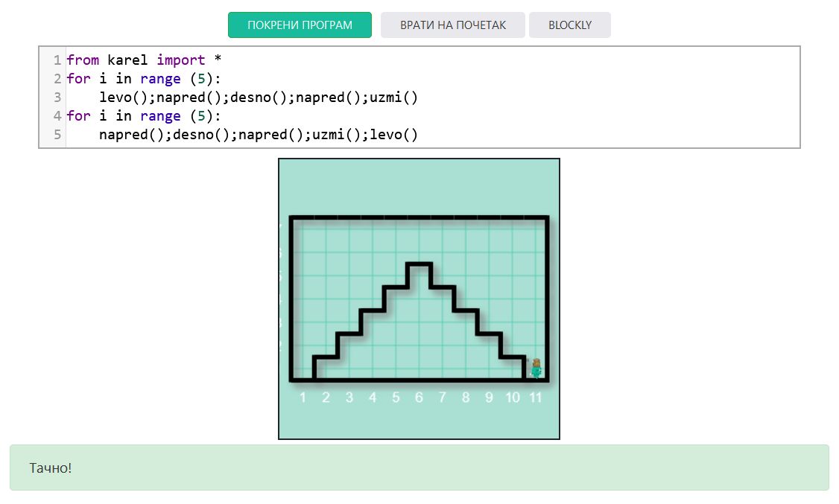Image resolution: width=839 pixels, height=504 pixels.
Task: Click column label 10 under the grid
Action: pos(513,398)
